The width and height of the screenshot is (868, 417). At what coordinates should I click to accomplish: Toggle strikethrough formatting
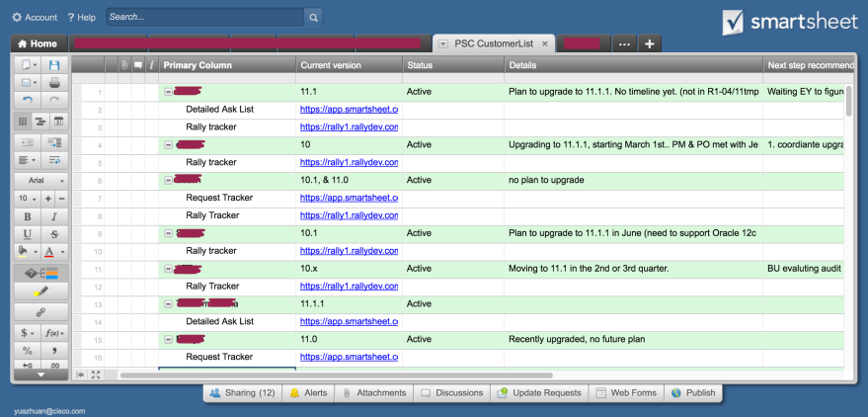pyautogui.click(x=54, y=234)
